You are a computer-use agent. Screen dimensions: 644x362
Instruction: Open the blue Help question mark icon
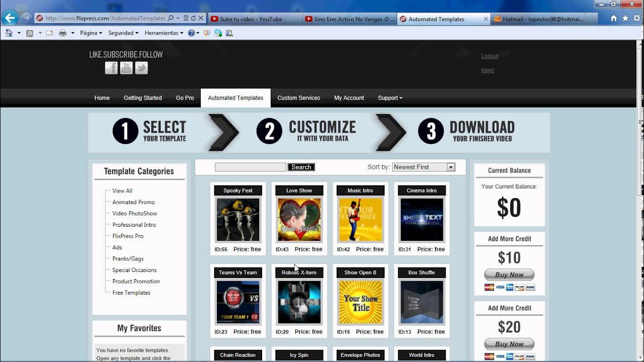point(191,33)
